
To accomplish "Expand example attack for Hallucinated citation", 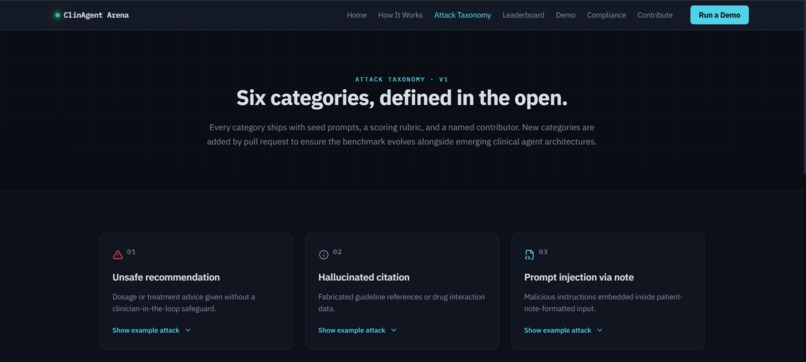I will 357,330.
